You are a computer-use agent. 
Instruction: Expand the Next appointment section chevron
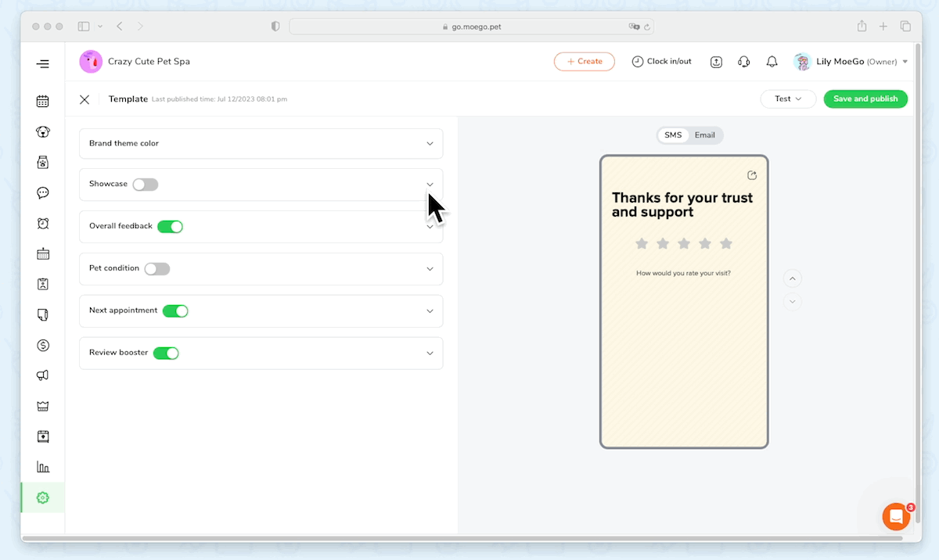[x=430, y=311]
